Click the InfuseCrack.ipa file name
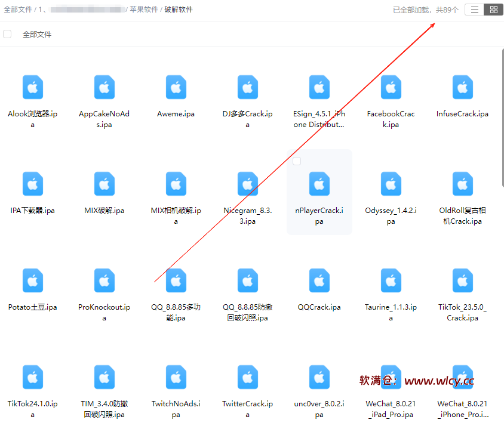 (463, 114)
